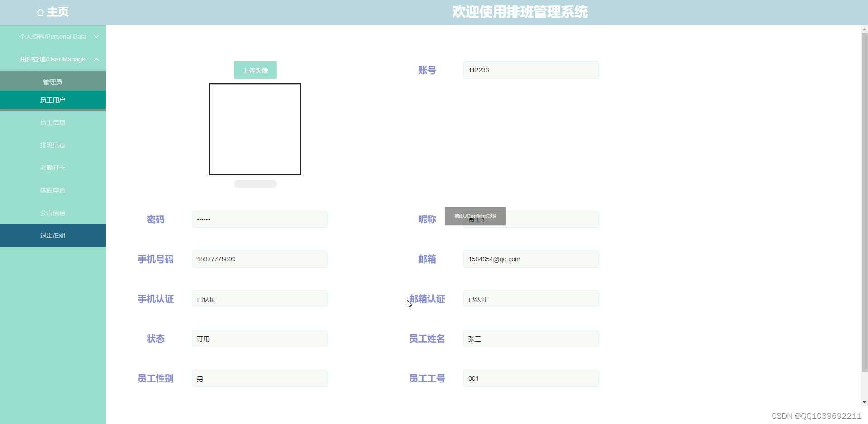The image size is (868, 424).
Task: Click the home icon beside 主页
Action: coord(40,13)
